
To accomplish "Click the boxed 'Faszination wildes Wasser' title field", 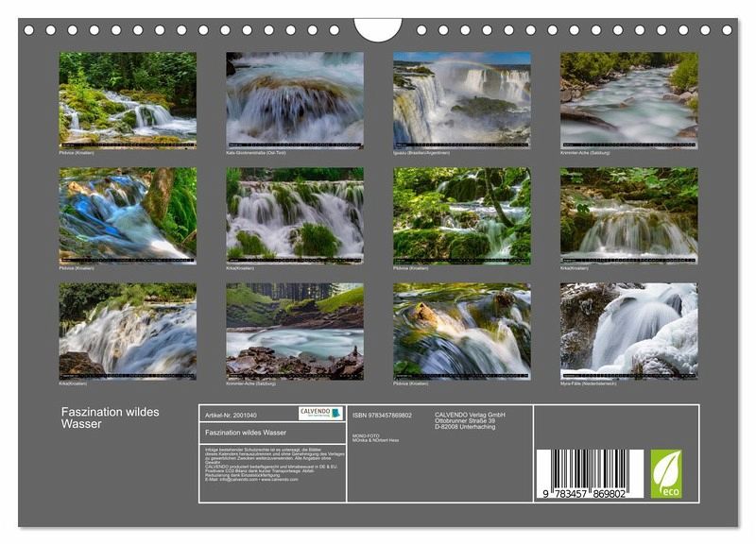I will [x=246, y=432].
